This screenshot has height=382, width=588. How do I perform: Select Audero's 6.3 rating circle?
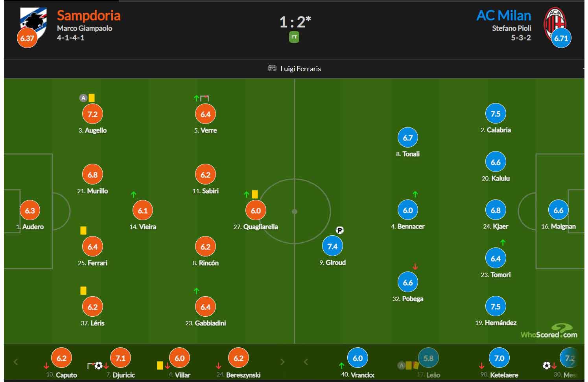(x=30, y=210)
